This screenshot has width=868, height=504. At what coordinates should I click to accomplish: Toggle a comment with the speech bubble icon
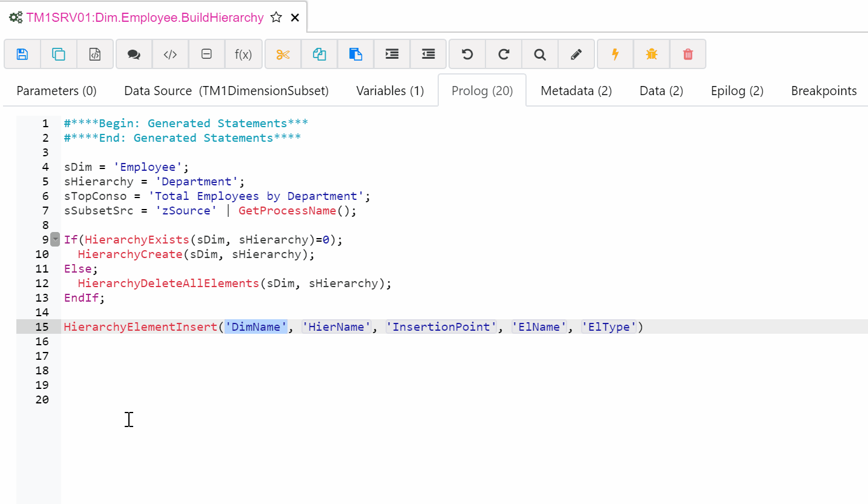tap(133, 54)
